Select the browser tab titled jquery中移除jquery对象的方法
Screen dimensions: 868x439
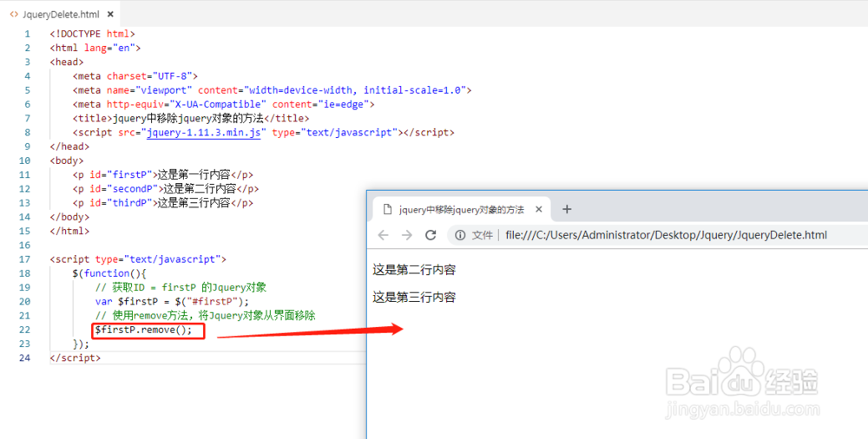point(461,209)
